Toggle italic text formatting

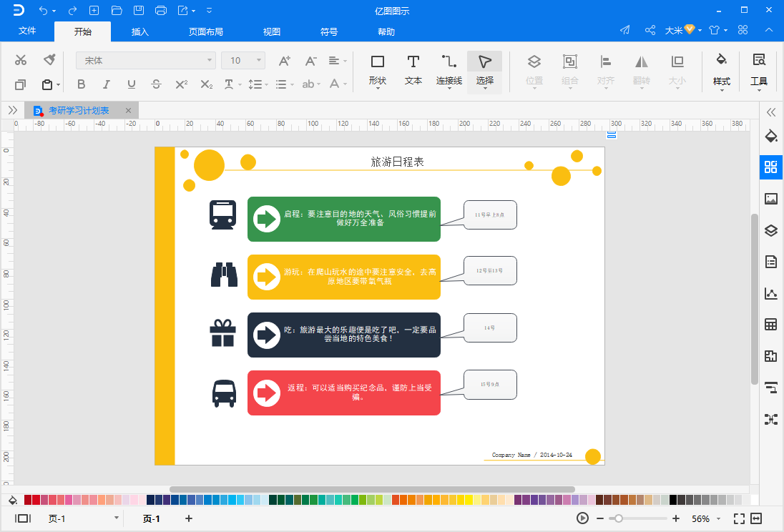pos(107,84)
